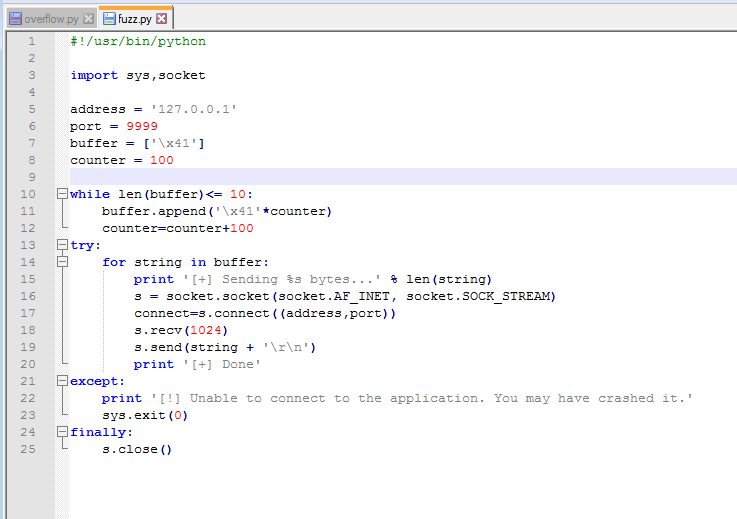The image size is (737, 519).
Task: Close the fuzz.py tab
Action: click(162, 18)
